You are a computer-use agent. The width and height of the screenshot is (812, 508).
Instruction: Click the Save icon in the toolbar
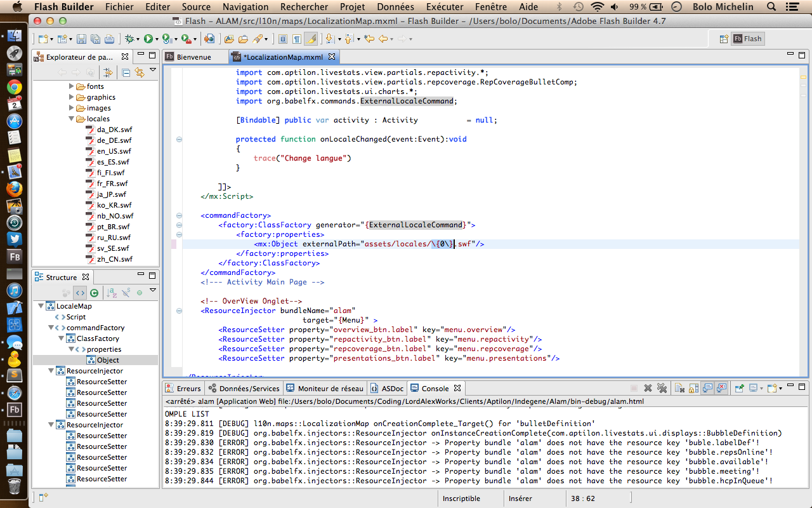[x=81, y=39]
